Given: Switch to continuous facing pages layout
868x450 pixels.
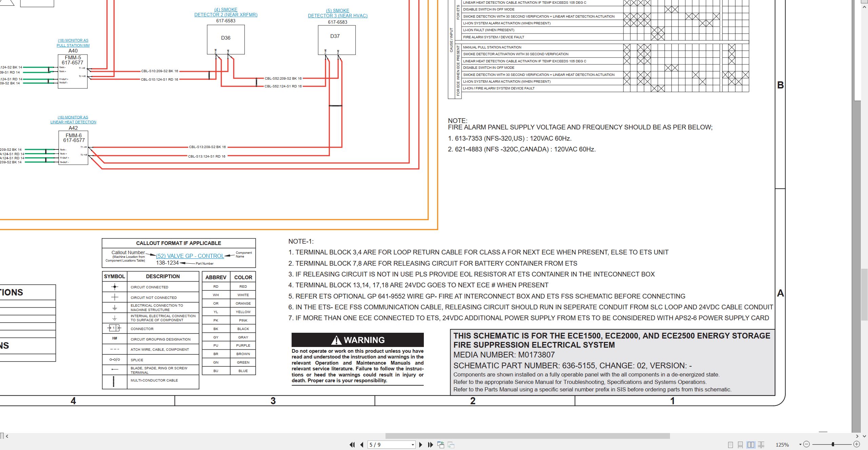Looking at the screenshot, I should pyautogui.click(x=761, y=445).
